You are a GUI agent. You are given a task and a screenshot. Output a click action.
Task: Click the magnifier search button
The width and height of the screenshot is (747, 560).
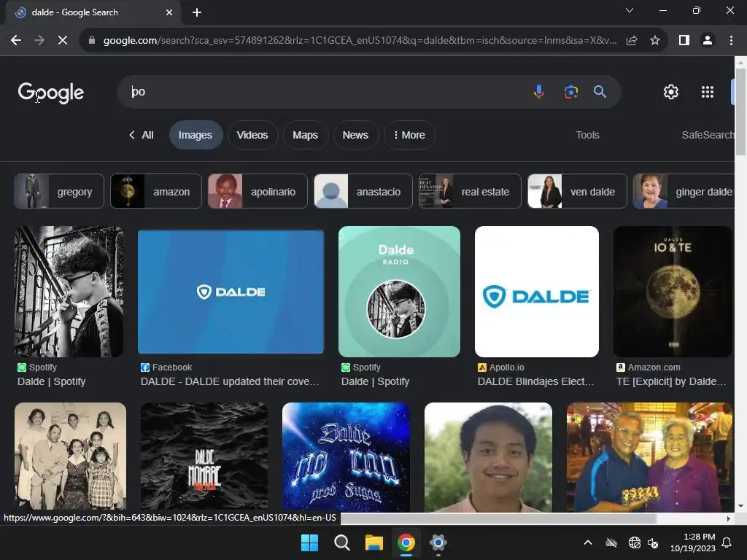pyautogui.click(x=600, y=91)
